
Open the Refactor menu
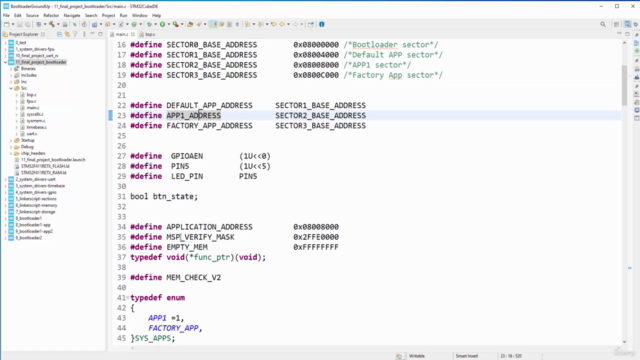(51, 15)
